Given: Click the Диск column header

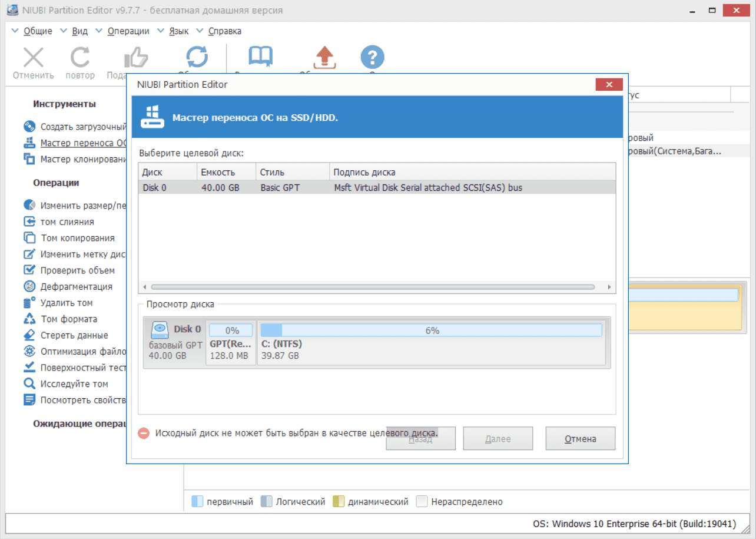Looking at the screenshot, I should (168, 172).
